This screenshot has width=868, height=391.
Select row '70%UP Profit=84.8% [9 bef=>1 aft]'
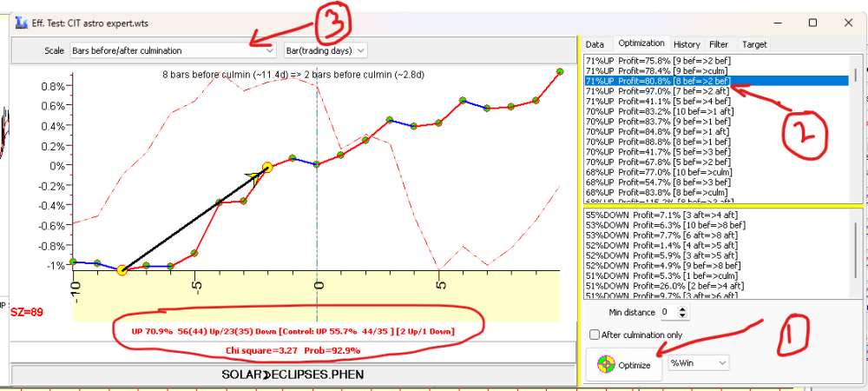[717, 131]
